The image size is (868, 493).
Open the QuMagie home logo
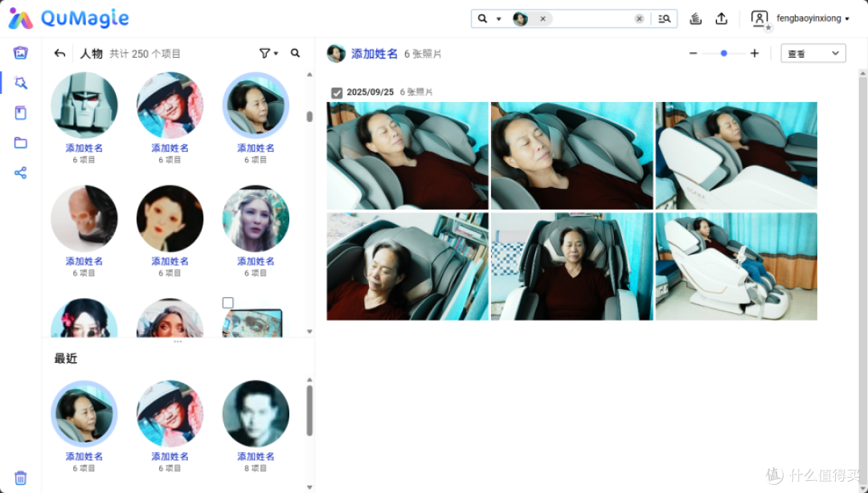[x=68, y=18]
